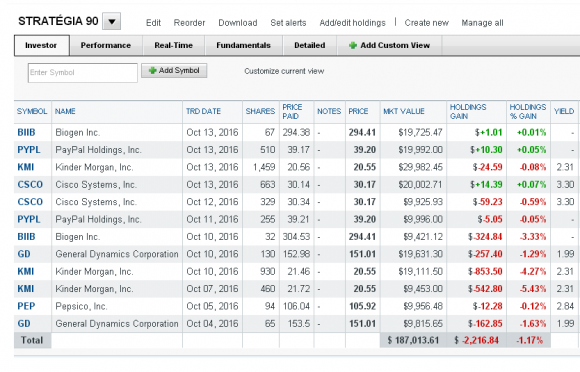
Task: Open Manage all link
Action: [482, 23]
